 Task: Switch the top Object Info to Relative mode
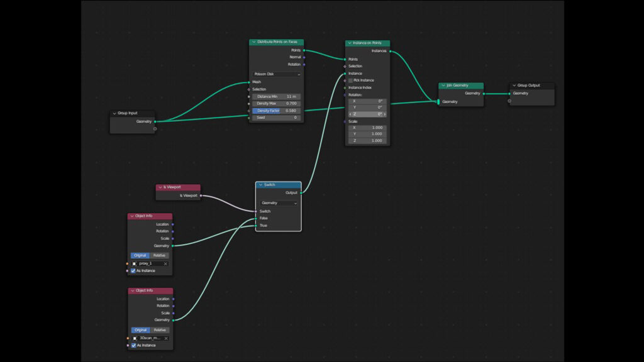point(158,255)
